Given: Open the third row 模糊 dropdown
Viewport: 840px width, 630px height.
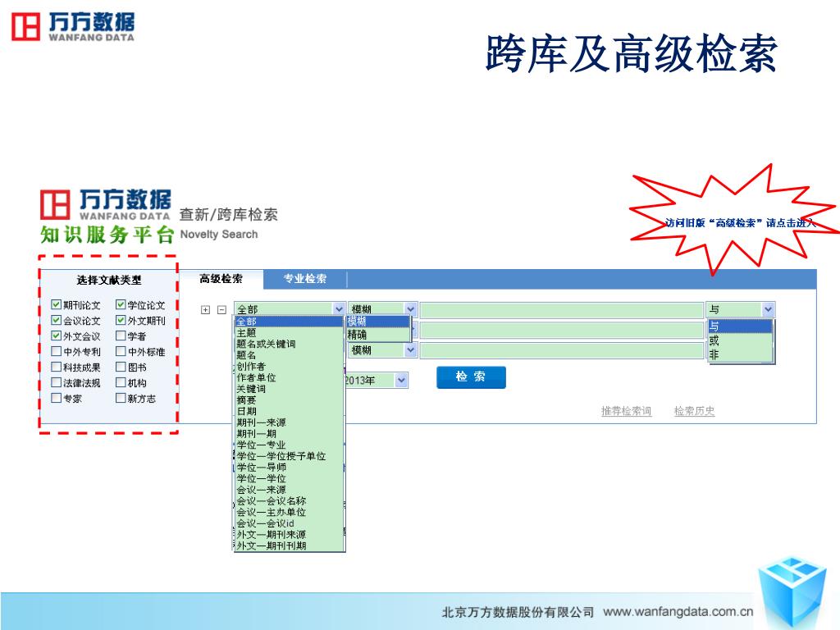Looking at the screenshot, I should [x=382, y=349].
